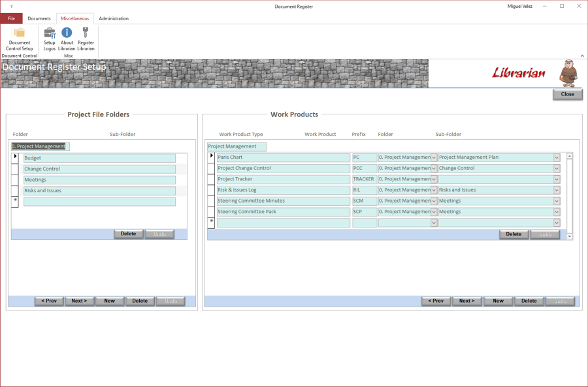Open Setup Logos tool
The width and height of the screenshot is (588, 387).
[49, 39]
